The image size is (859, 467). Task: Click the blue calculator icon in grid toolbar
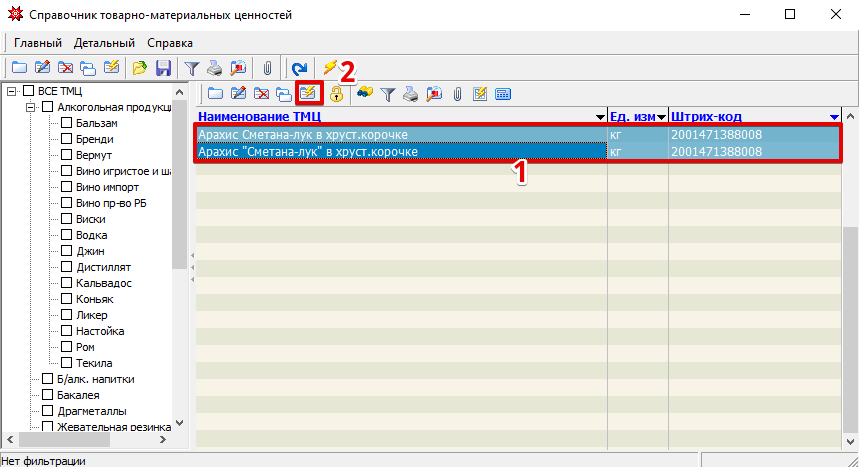pos(503,94)
